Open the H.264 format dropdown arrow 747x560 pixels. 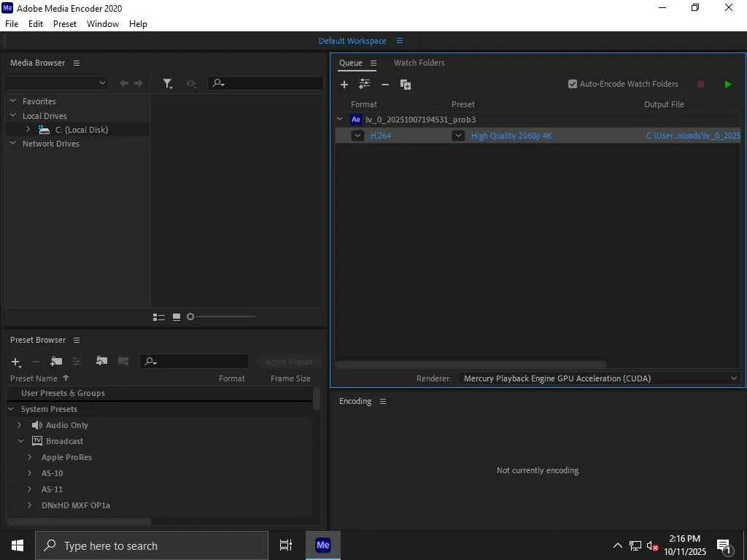357,136
